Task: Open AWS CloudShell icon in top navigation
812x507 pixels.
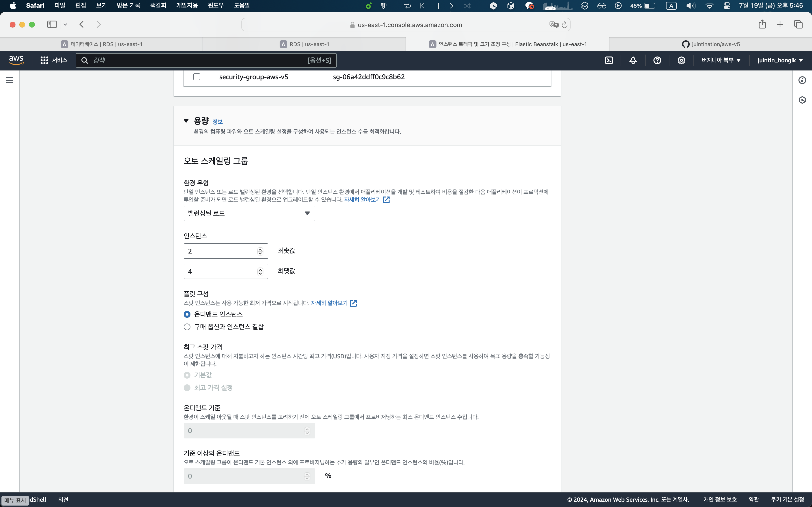Action: (x=609, y=60)
